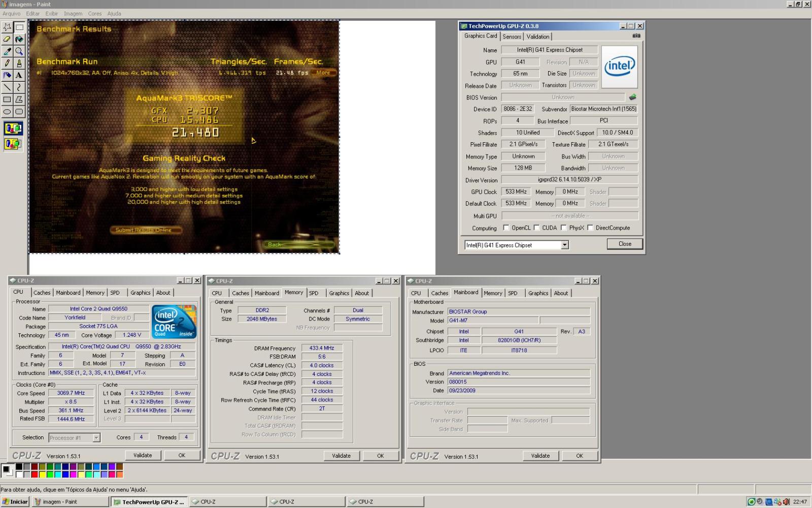Screen dimensions: 812x508
Task: Select the Pick Color eyedropper tool
Action: click(7, 51)
